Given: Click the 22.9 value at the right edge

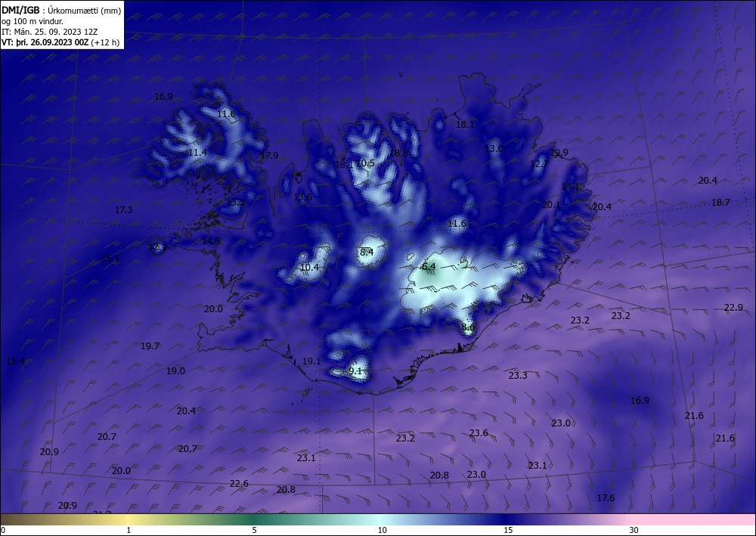Looking at the screenshot, I should (x=733, y=308).
